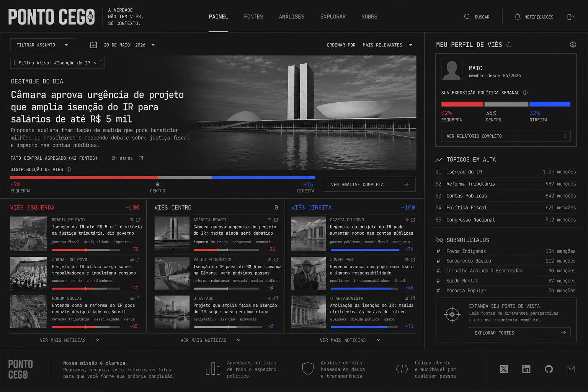Click the 'desigualdade' tag on Brasil de Fato
588x392 pixels.
tap(96, 242)
